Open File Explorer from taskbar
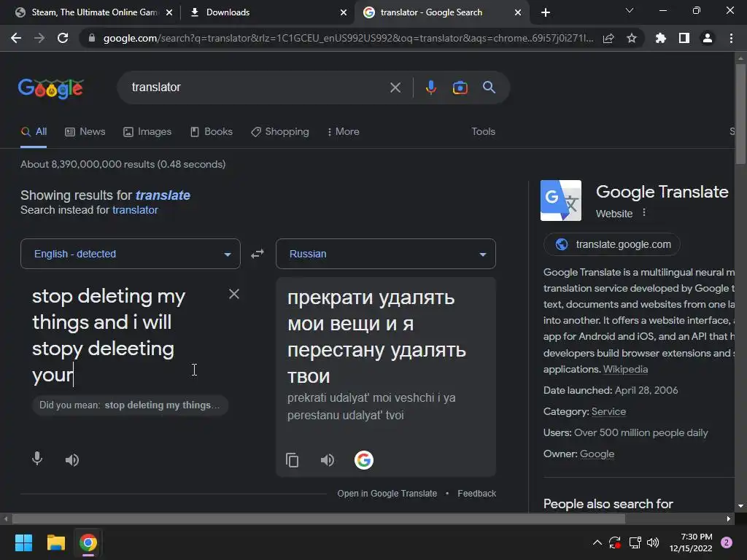Image resolution: width=747 pixels, height=560 pixels. (55, 542)
